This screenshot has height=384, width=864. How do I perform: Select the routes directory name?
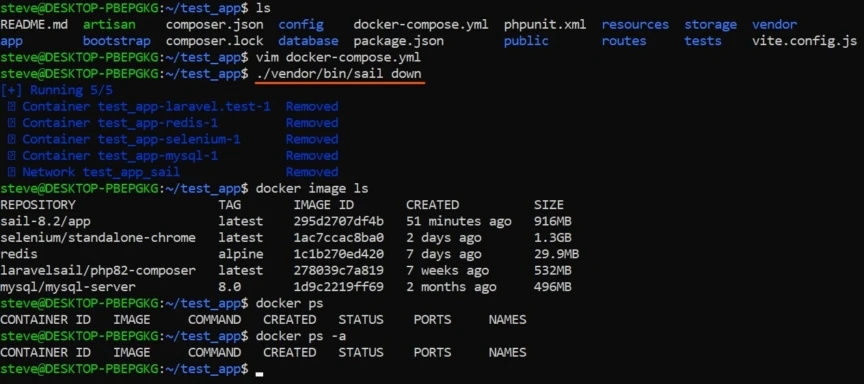624,41
